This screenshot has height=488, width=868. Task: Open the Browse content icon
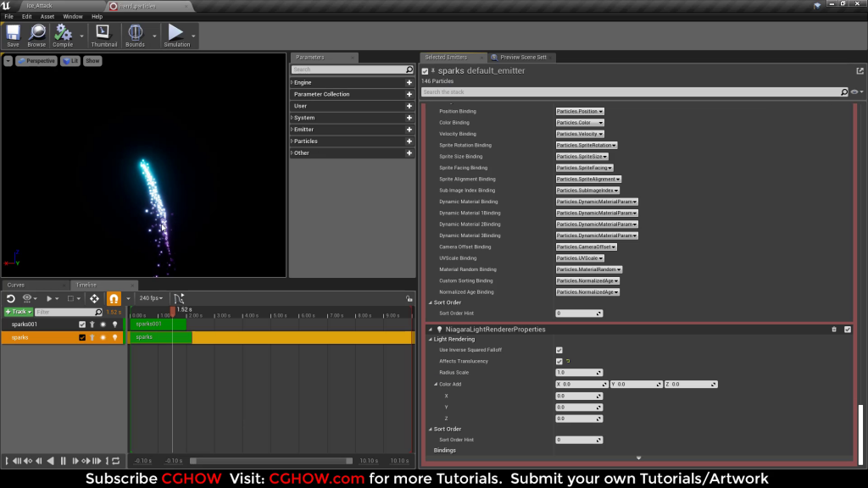pos(36,36)
